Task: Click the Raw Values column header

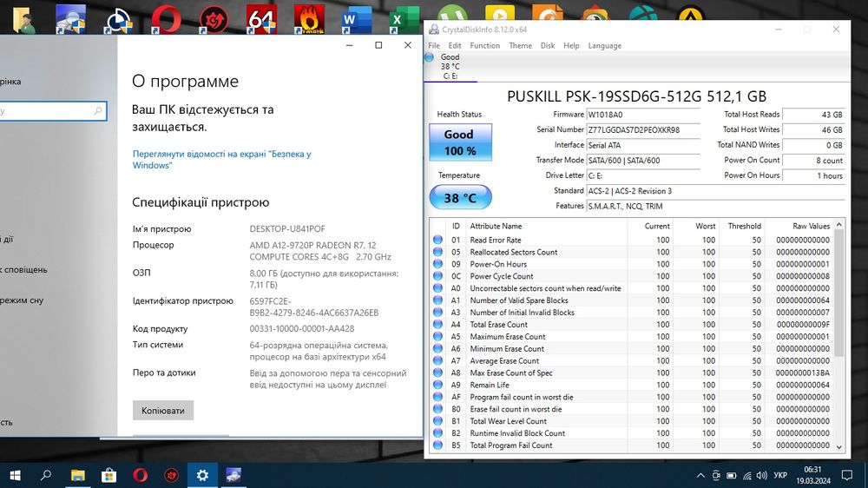Action: click(x=811, y=226)
